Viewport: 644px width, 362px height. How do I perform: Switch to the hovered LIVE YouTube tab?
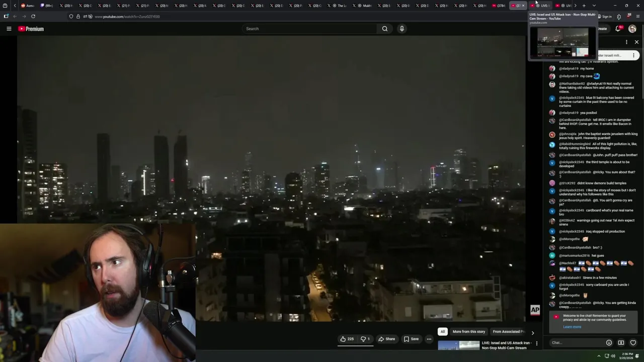pyautogui.click(x=541, y=6)
